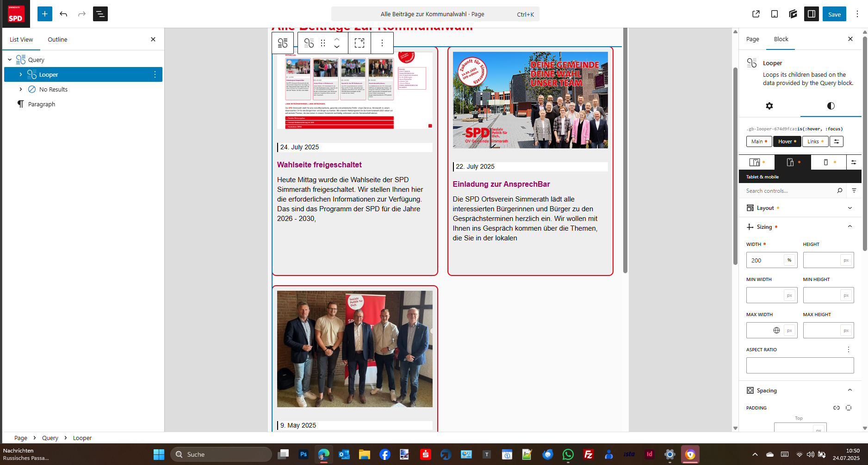Open the page preview in new tab

pos(756,14)
